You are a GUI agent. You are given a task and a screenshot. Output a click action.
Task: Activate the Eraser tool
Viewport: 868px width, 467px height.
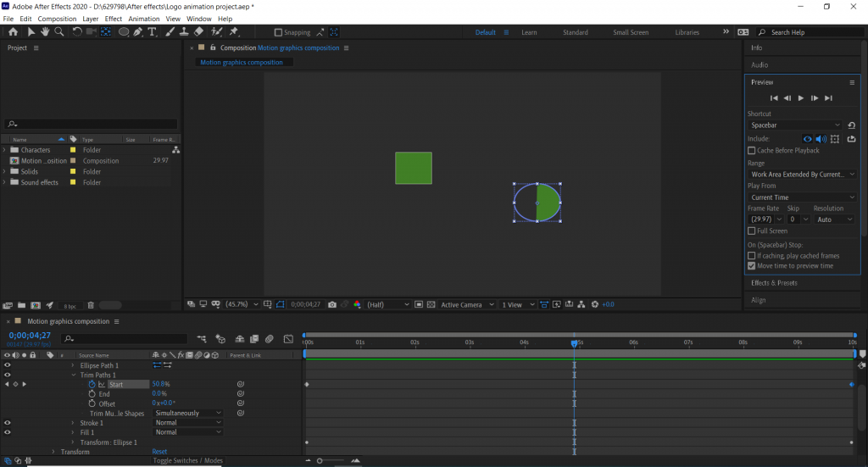[x=198, y=31]
